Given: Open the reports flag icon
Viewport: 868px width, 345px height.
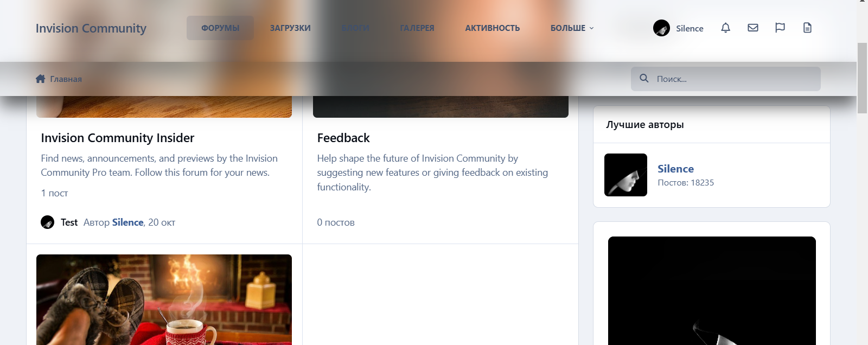Looking at the screenshot, I should pos(780,28).
